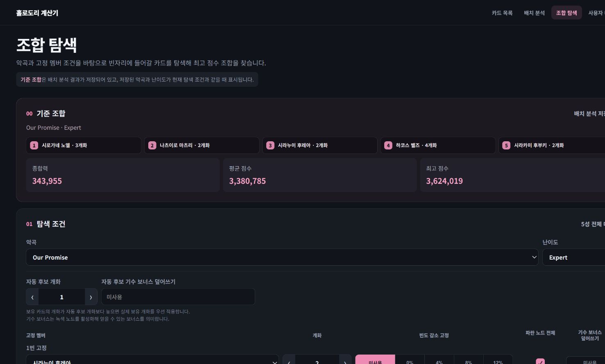605x364 pixels.
Task: Expand the 1번 고정 member dropdown
Action: coord(152,360)
